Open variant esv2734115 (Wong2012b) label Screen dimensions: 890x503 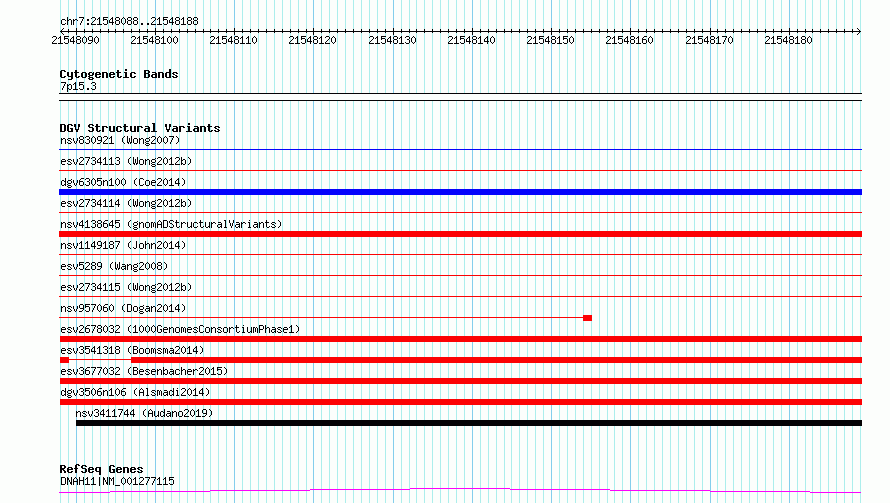pyautogui.click(x=126, y=287)
